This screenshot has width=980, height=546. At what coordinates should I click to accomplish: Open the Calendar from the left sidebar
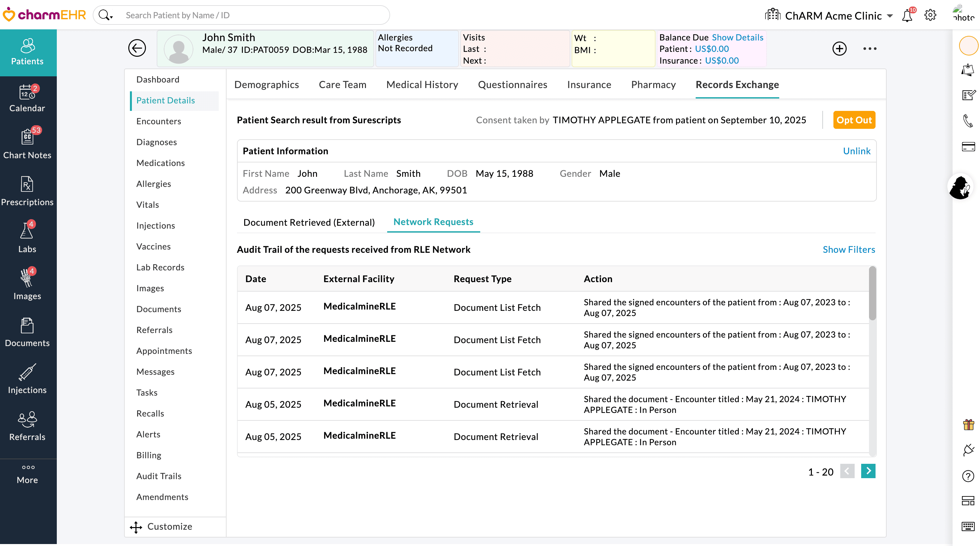(x=27, y=99)
